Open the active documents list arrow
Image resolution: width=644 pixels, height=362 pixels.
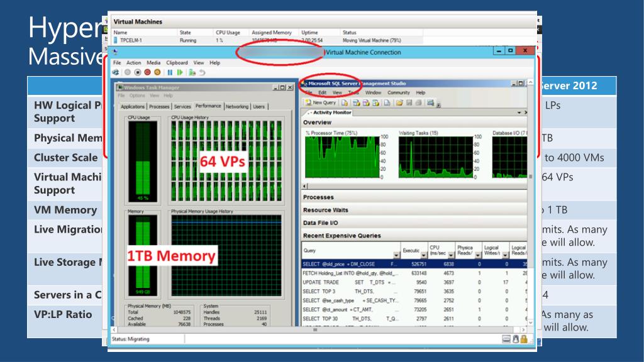(x=519, y=112)
